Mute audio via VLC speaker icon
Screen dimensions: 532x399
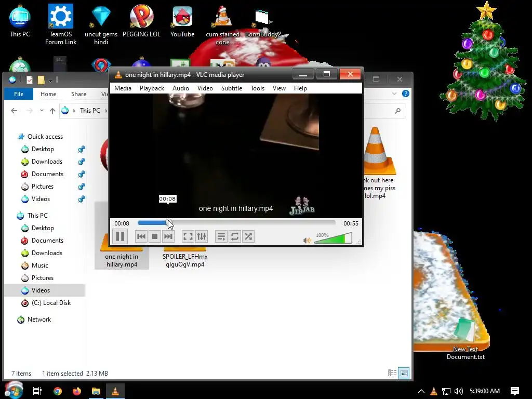tap(307, 240)
